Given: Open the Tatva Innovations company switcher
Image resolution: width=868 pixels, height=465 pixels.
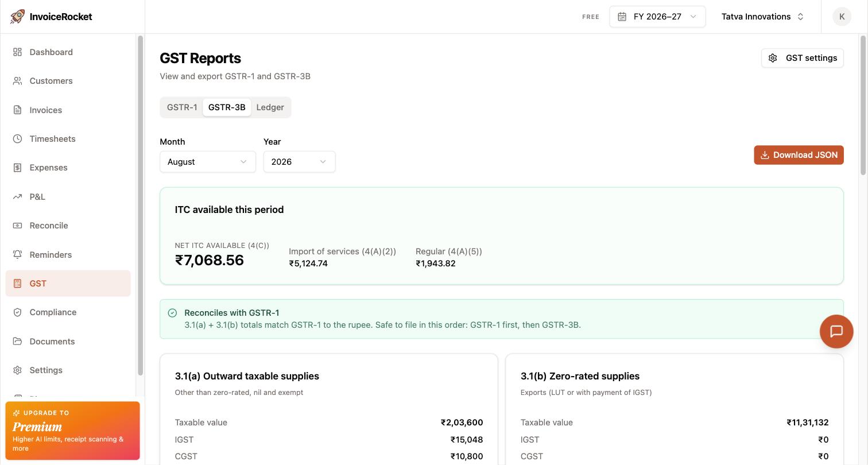Looking at the screenshot, I should 763,17.
